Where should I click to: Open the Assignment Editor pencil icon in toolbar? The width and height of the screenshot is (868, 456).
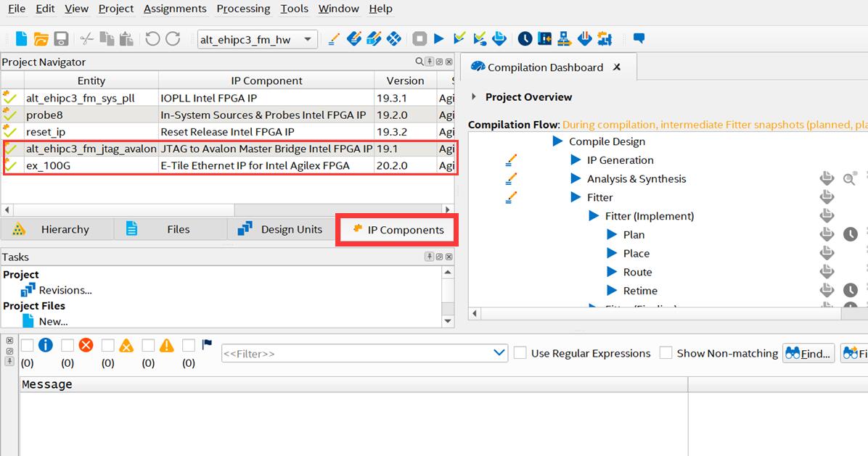click(334, 38)
